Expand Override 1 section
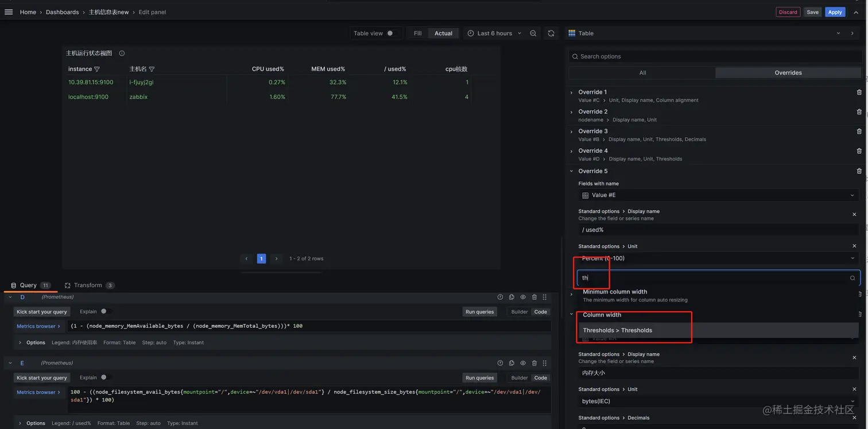This screenshot has width=868, height=429. [571, 92]
